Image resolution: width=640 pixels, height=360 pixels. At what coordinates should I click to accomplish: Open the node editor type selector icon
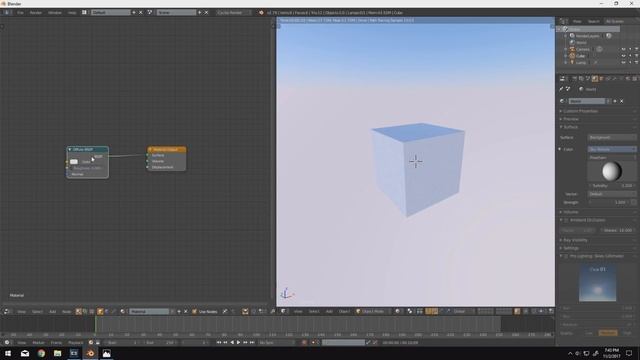(7, 311)
